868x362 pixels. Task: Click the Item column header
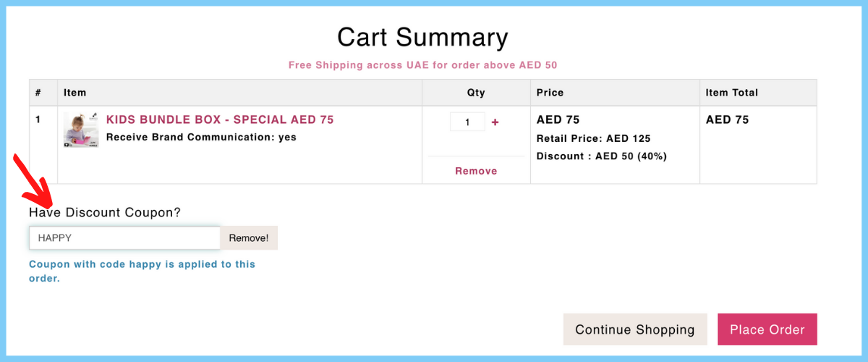75,93
